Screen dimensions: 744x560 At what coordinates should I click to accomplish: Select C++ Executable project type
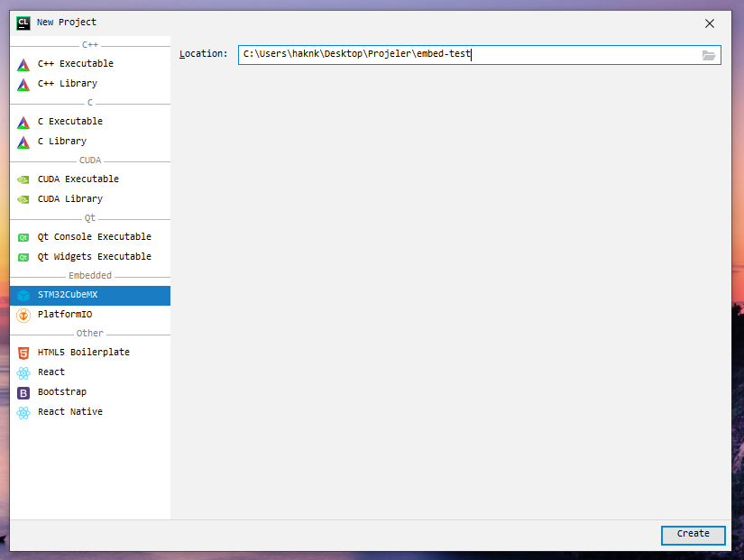point(90,64)
